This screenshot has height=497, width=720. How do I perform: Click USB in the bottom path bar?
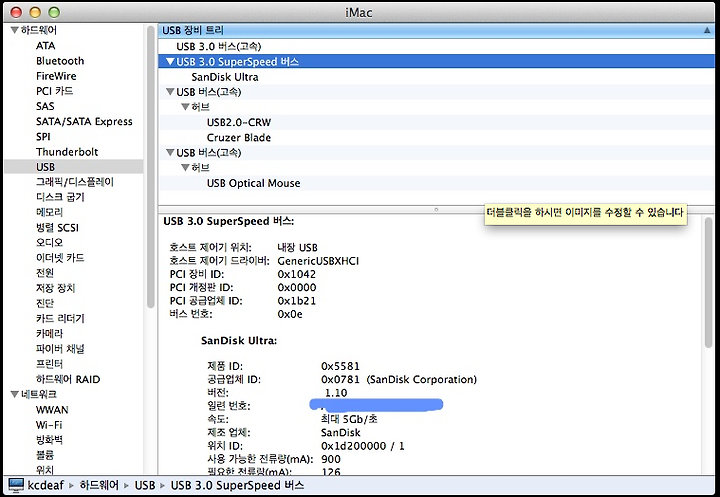tap(145, 485)
